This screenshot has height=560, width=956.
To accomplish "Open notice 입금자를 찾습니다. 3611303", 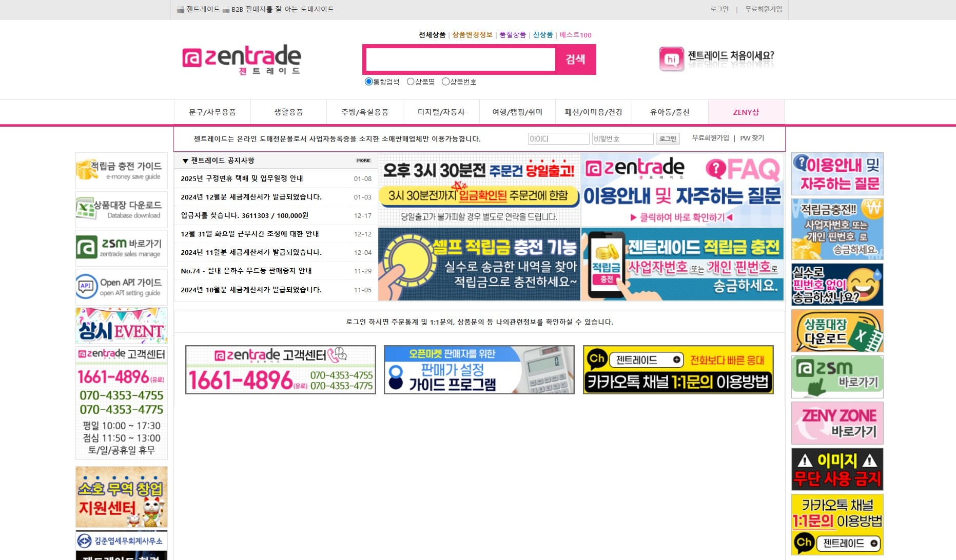I will tap(244, 215).
